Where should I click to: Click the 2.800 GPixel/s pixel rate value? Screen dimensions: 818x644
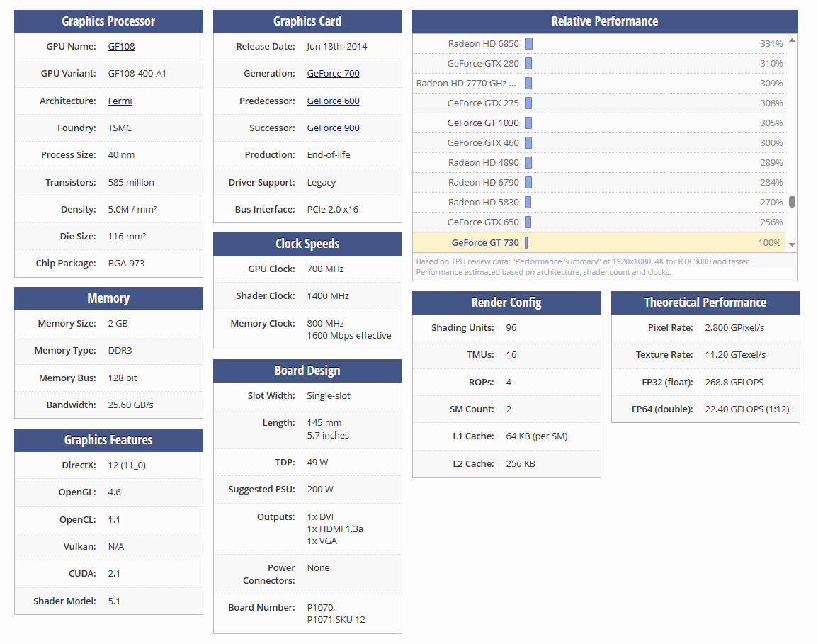coord(734,328)
